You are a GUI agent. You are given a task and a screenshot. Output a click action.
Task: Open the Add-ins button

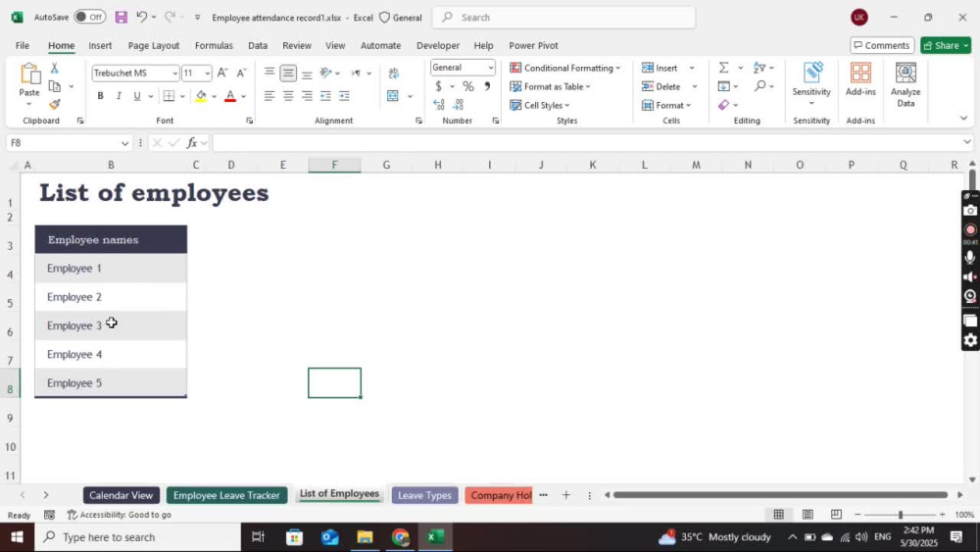coord(860,80)
